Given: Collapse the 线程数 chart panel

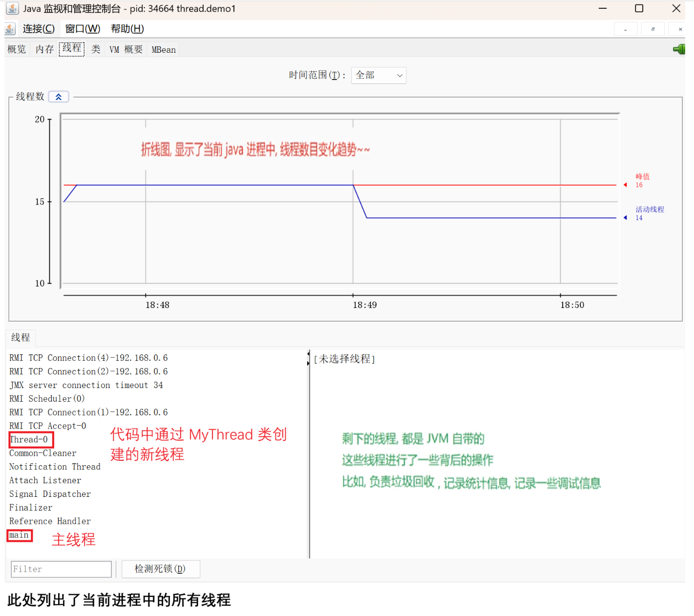Looking at the screenshot, I should click(59, 97).
